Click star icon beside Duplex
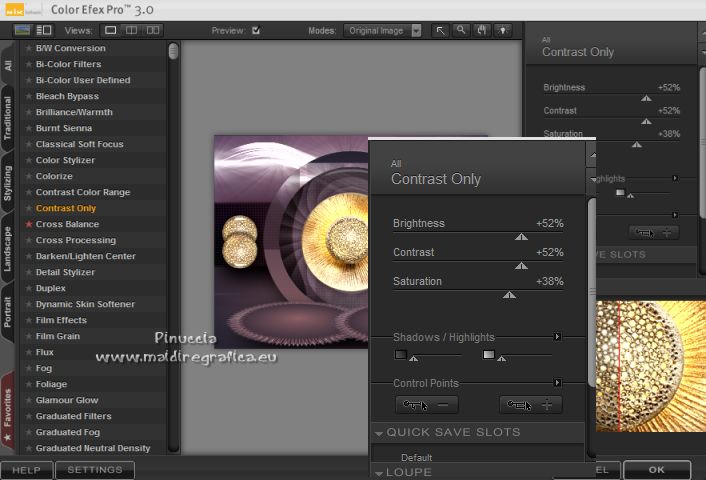 pyautogui.click(x=28, y=288)
